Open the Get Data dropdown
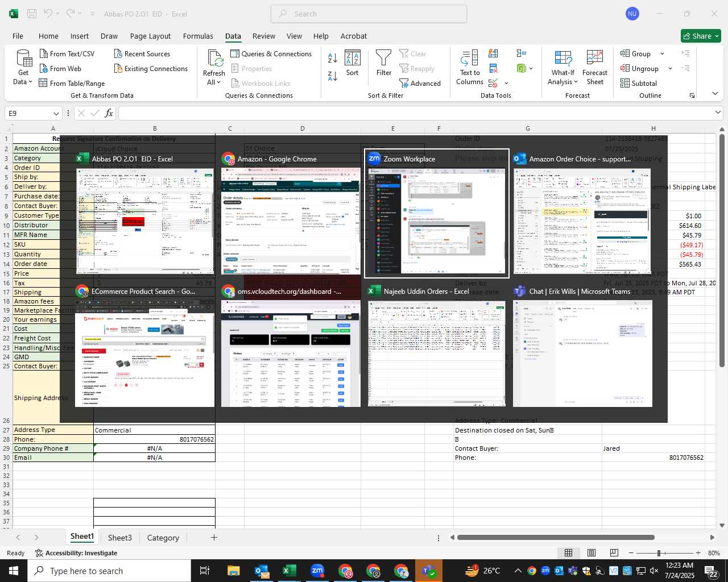This screenshot has height=582, width=728. pyautogui.click(x=23, y=68)
